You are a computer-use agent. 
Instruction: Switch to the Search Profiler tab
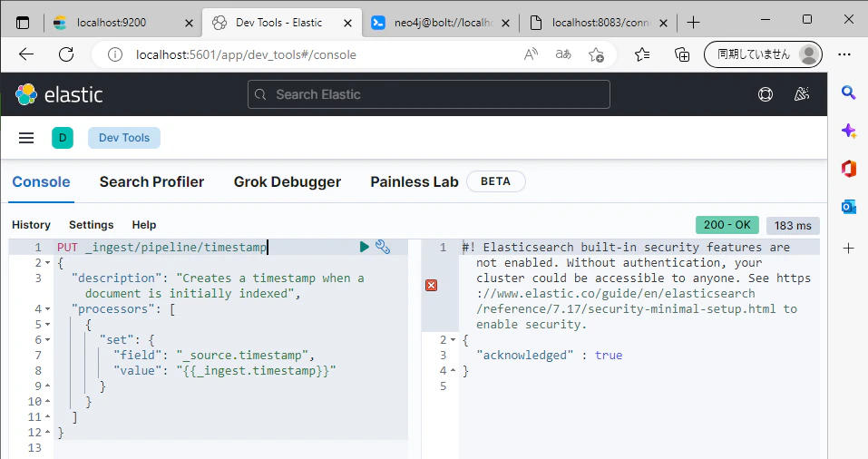(x=151, y=182)
